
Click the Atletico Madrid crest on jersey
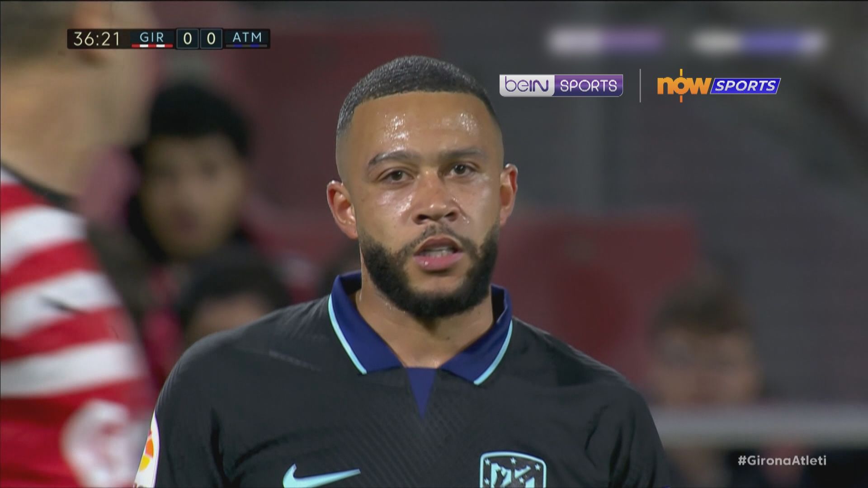(512, 470)
